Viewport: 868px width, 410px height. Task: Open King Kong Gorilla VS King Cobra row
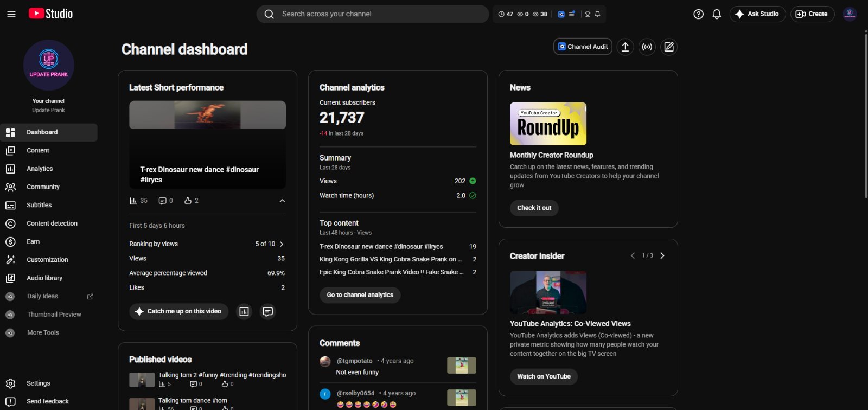coord(398,259)
